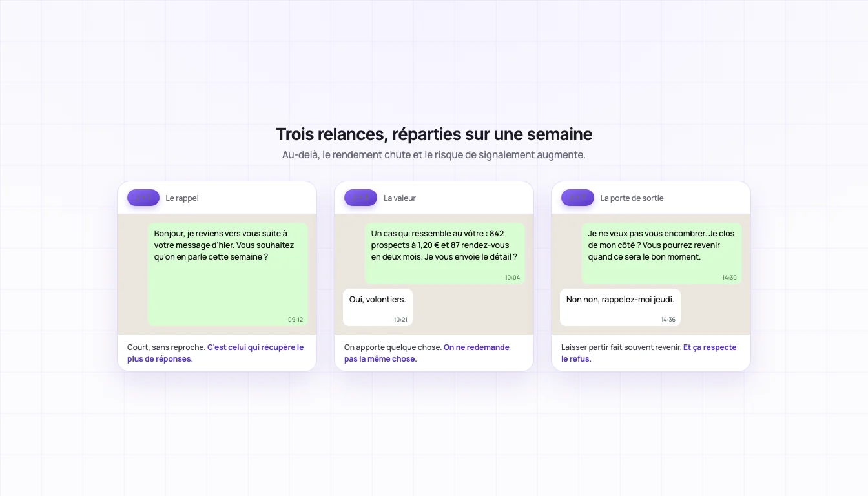Click the reply bubble "Non non, rappelez-moi jeudi."
868x496 pixels.
tap(620, 307)
